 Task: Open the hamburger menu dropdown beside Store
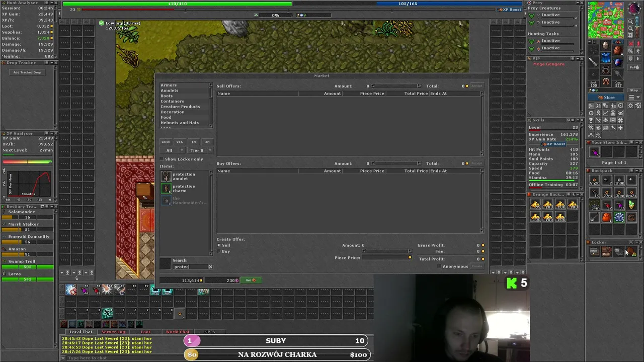[634, 97]
